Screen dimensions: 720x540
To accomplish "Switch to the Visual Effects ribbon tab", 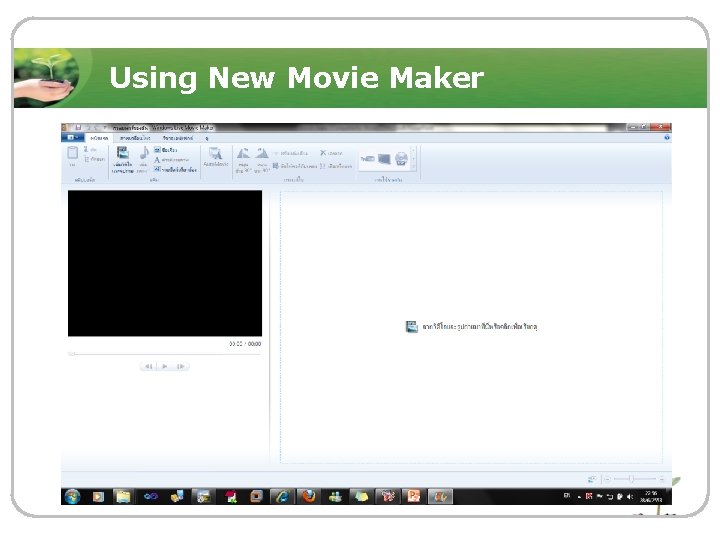I will (x=178, y=138).
